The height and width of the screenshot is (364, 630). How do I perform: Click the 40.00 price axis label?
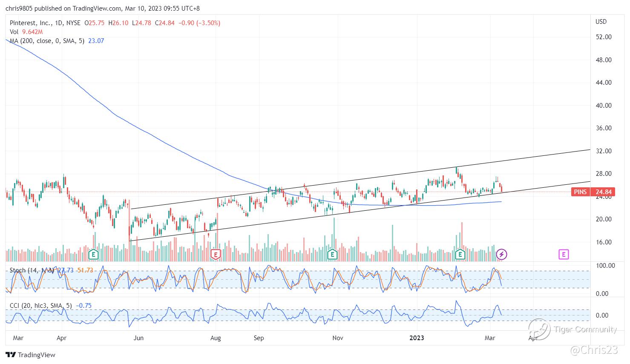pyautogui.click(x=604, y=106)
